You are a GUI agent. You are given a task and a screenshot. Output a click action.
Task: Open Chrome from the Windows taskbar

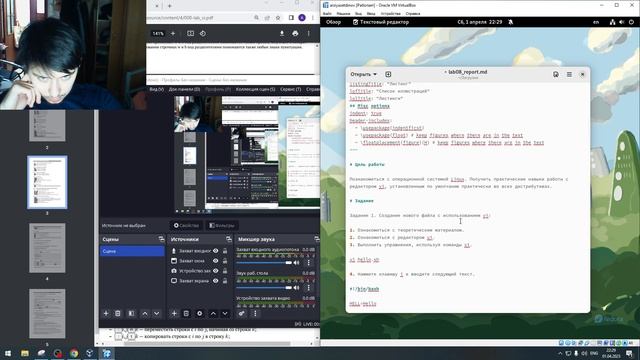74,353
